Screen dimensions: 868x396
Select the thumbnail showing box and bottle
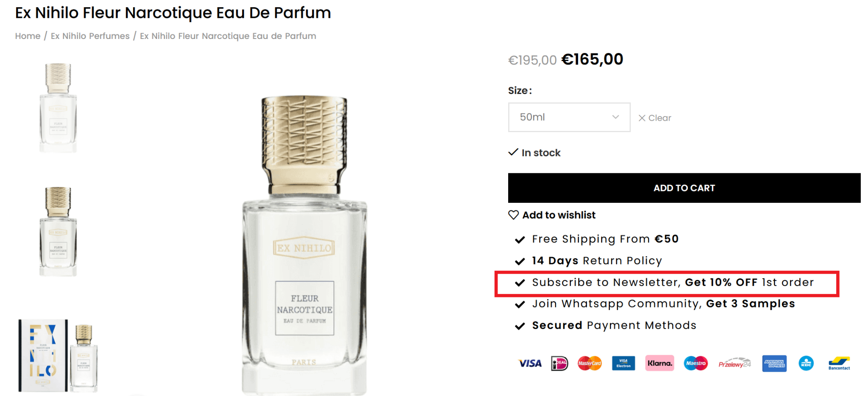[x=58, y=356]
